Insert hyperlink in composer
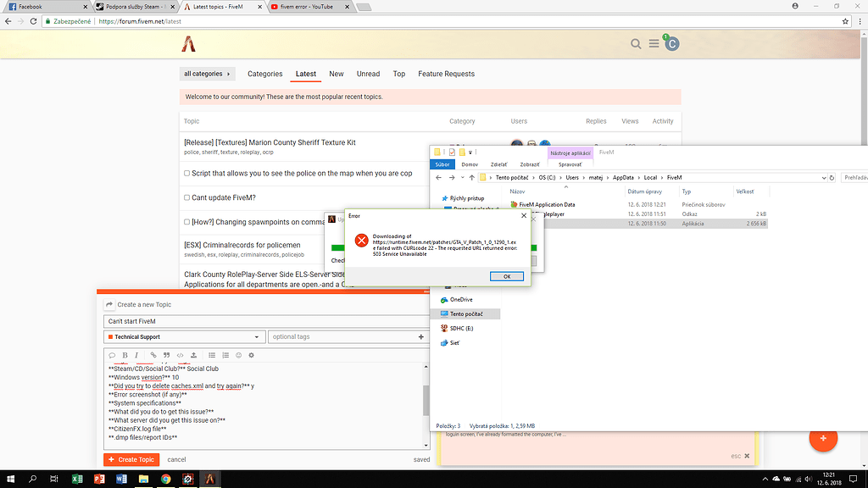 (x=153, y=355)
